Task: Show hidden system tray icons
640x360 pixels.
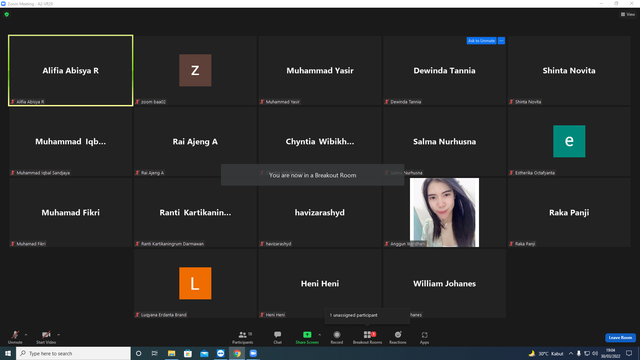Action: [x=571, y=353]
